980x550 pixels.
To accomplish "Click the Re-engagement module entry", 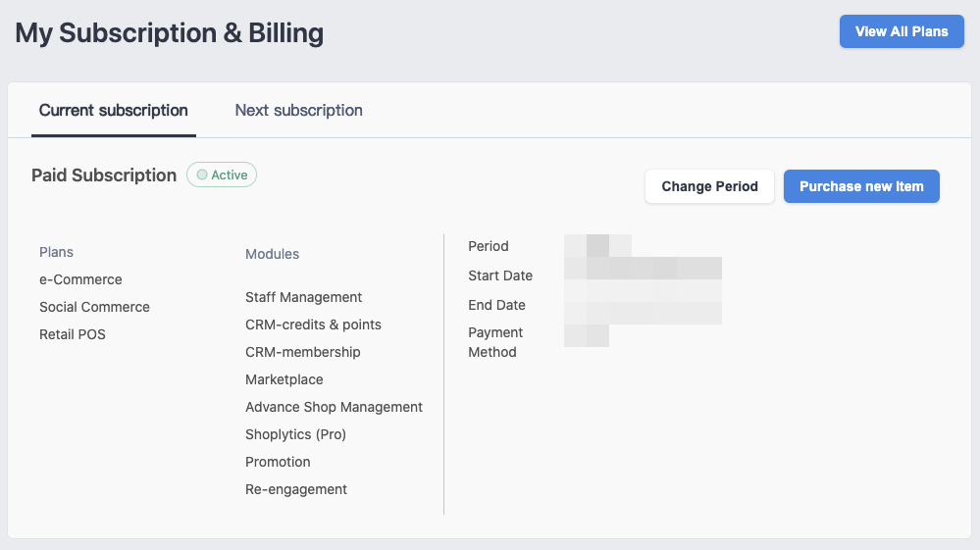I will pos(296,489).
